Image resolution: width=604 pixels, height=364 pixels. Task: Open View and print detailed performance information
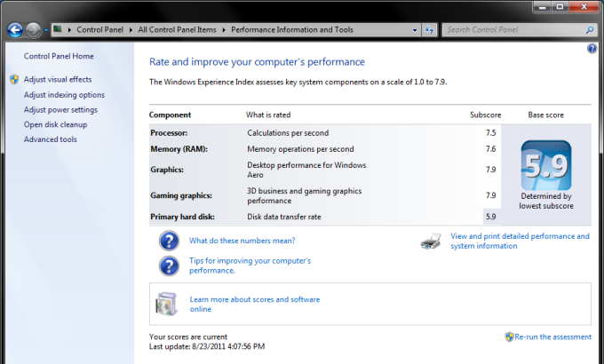pyautogui.click(x=520, y=241)
